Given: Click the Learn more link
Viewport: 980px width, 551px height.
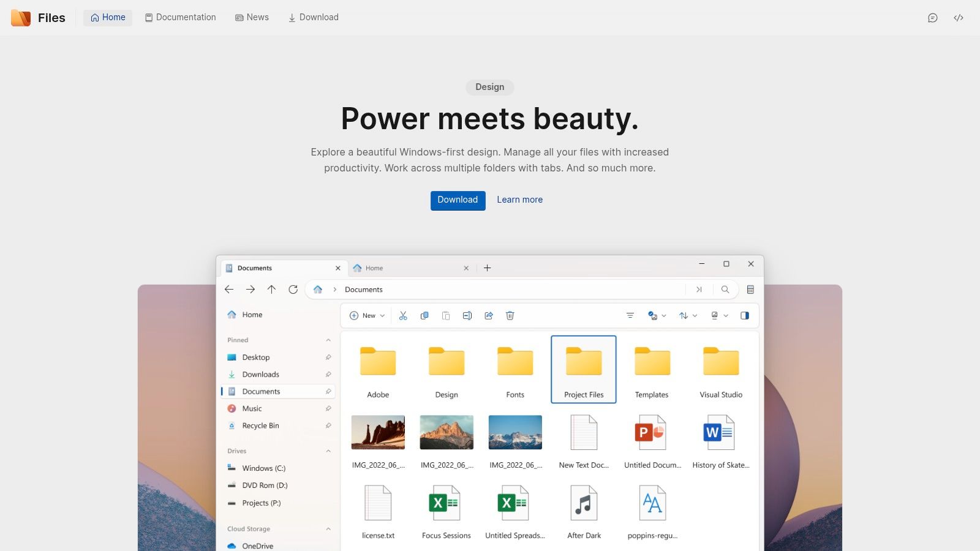Looking at the screenshot, I should 519,200.
